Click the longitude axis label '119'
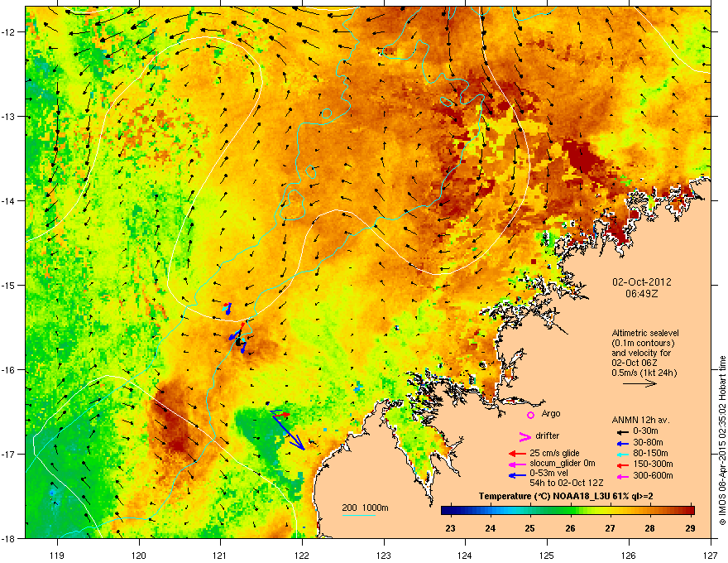The image size is (728, 563). [x=57, y=555]
